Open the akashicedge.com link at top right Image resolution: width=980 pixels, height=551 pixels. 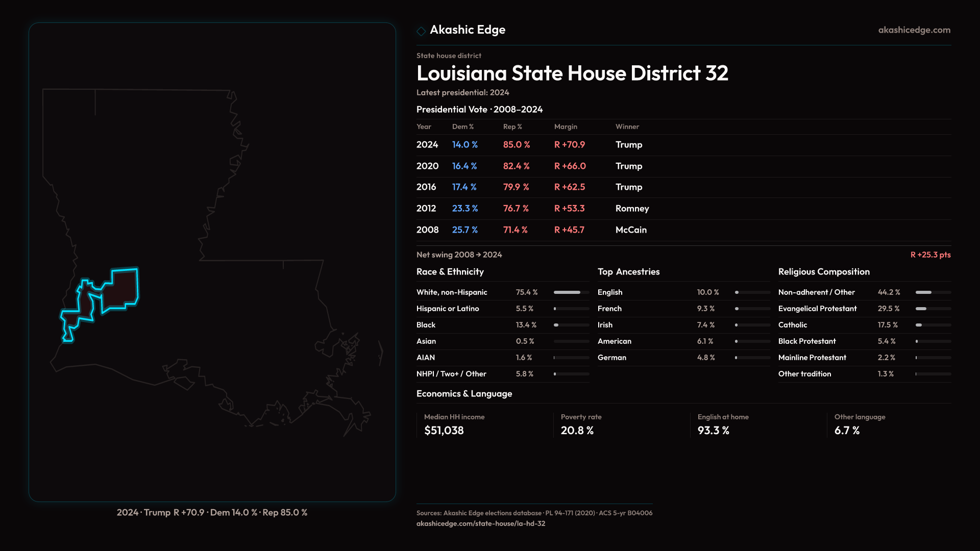914,30
